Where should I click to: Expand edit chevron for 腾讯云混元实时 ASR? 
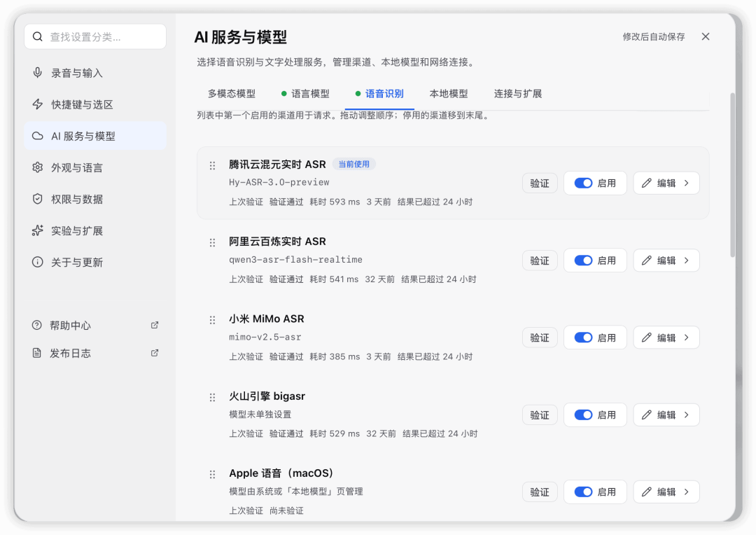pyautogui.click(x=687, y=183)
